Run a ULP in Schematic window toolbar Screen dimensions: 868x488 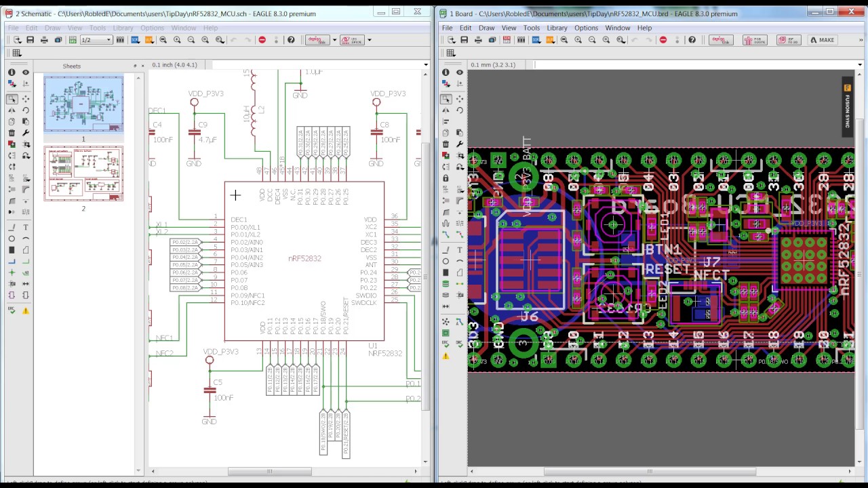(149, 40)
